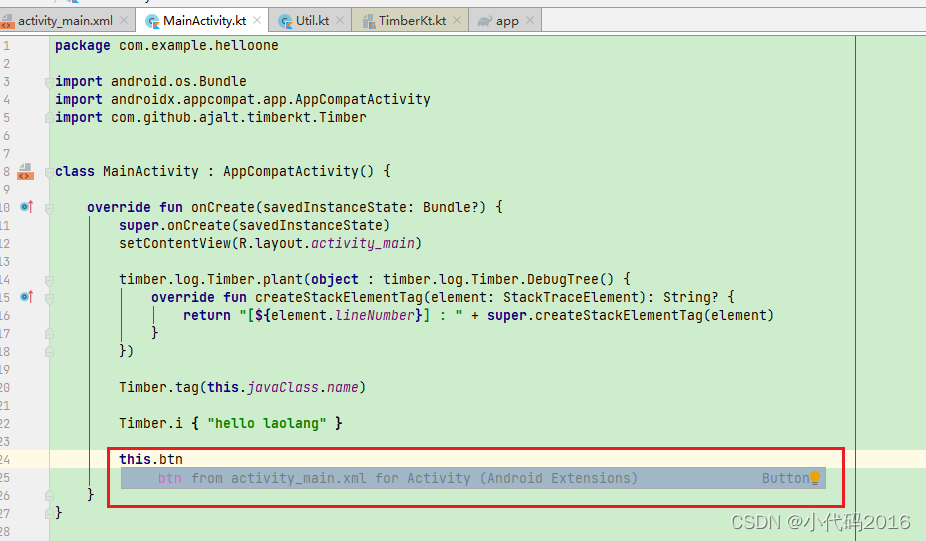The image size is (926, 541).
Task: Click the import android.os.Bundle line
Action: pos(151,82)
